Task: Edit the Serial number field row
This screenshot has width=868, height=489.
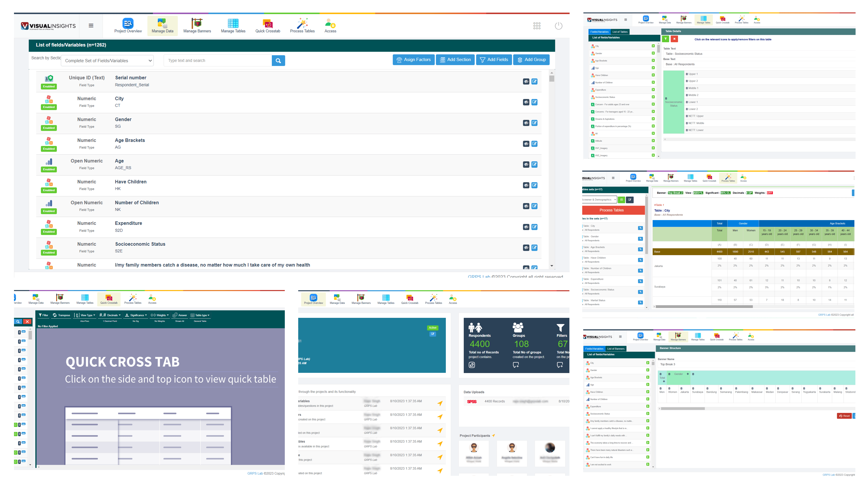Action: point(534,82)
